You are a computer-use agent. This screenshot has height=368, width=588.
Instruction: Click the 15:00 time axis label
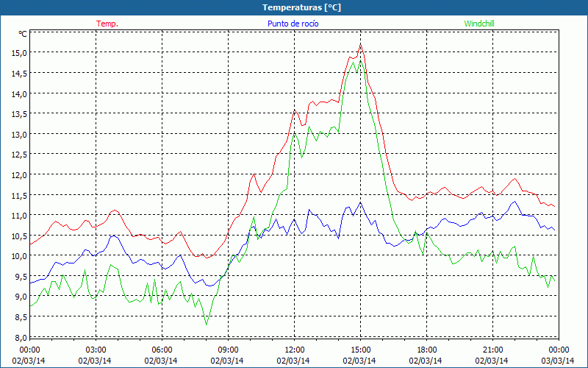[x=360, y=350]
